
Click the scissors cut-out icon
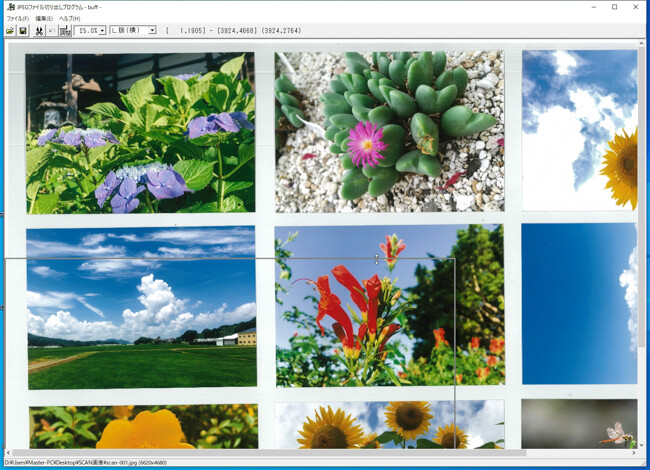(39, 31)
